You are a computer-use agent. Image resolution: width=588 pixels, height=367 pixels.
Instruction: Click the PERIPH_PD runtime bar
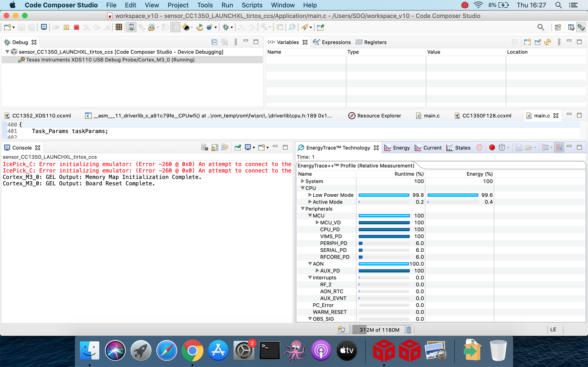tap(384, 243)
